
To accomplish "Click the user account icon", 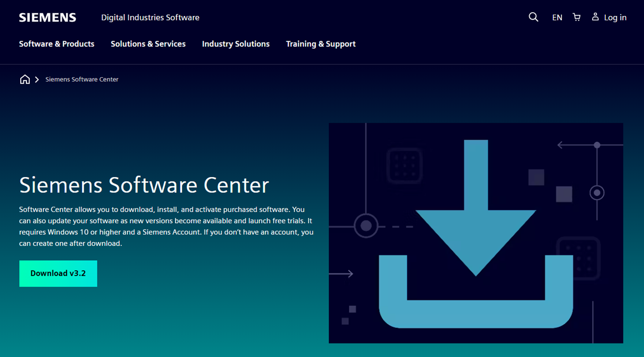I will click(595, 17).
